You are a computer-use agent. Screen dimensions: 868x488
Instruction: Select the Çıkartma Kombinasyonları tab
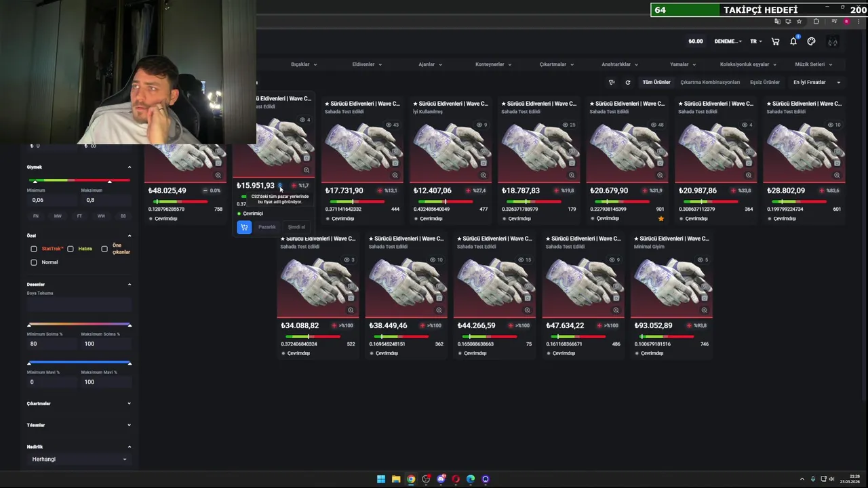coord(710,82)
